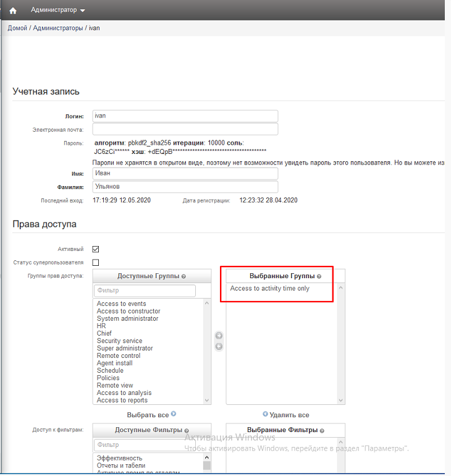The image size is (451, 476).
Task: Click the arrow icon beside Выбрать все
Action: point(174,414)
